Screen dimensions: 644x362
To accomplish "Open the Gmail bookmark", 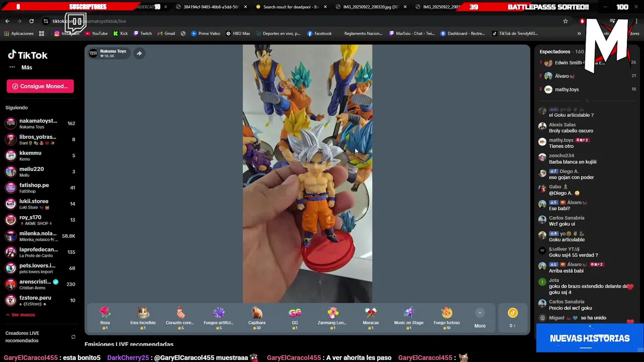I will pyautogui.click(x=166, y=34).
